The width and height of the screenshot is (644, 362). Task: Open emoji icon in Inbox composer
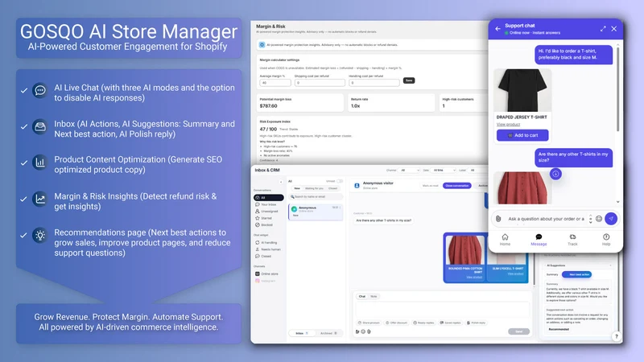pos(363,331)
